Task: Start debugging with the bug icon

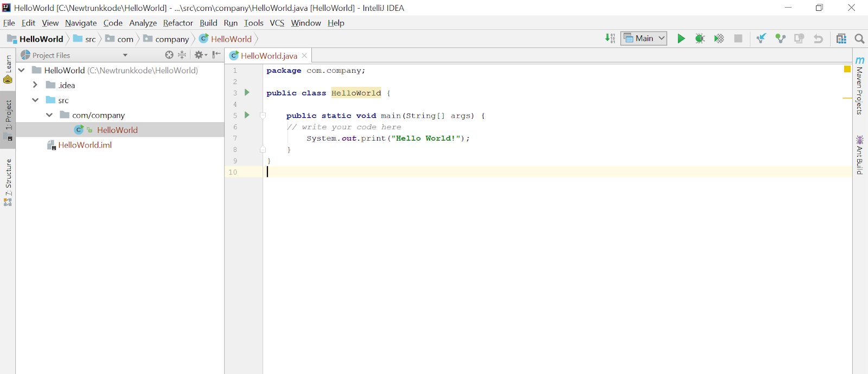Action: (x=700, y=39)
